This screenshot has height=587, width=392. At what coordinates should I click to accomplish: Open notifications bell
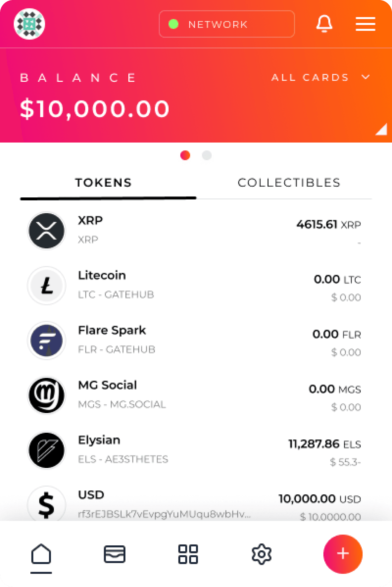[324, 24]
